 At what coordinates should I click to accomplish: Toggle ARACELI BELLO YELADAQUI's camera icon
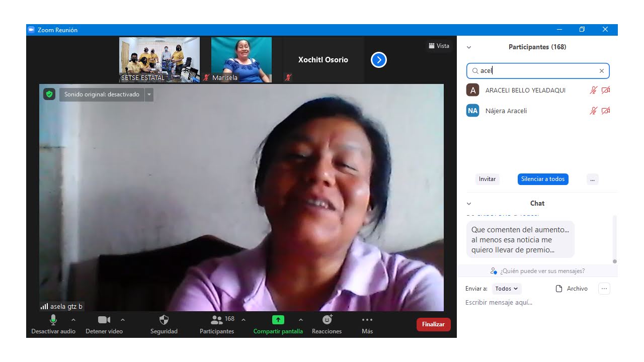(x=606, y=90)
